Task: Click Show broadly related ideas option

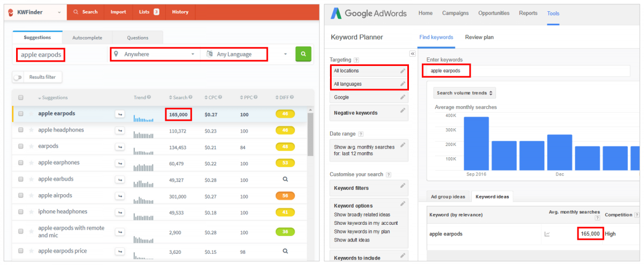Action: pos(362,215)
